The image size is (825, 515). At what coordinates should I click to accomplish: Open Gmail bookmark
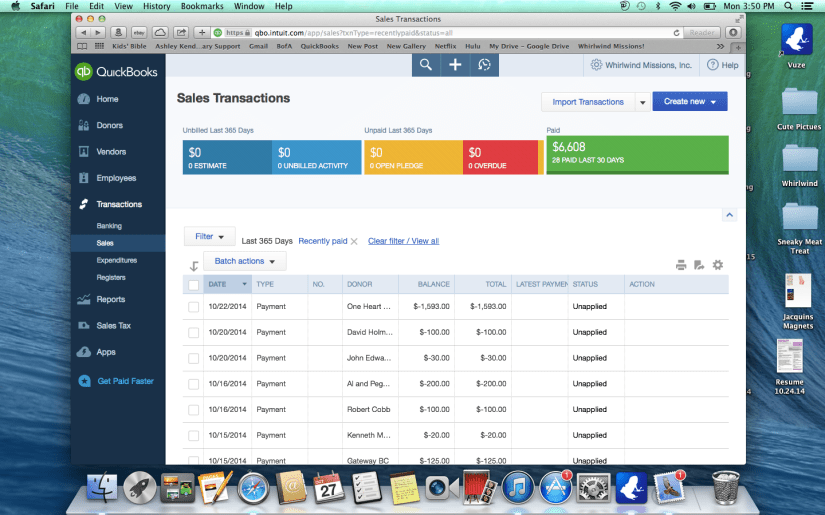click(x=258, y=46)
